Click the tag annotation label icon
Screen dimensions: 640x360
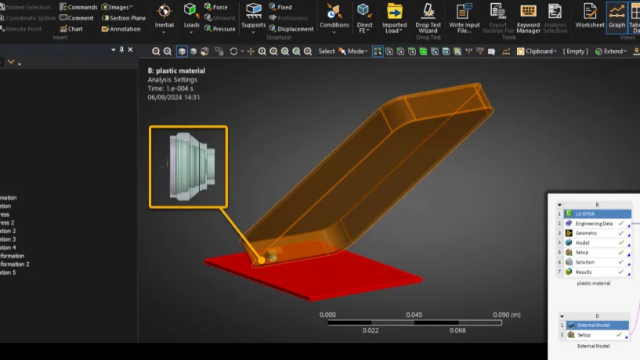[491, 51]
